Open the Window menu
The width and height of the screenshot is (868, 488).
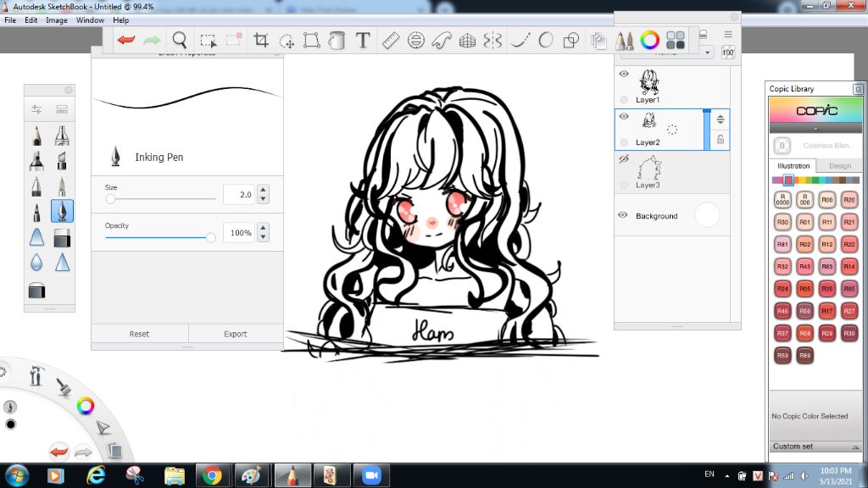(x=90, y=20)
